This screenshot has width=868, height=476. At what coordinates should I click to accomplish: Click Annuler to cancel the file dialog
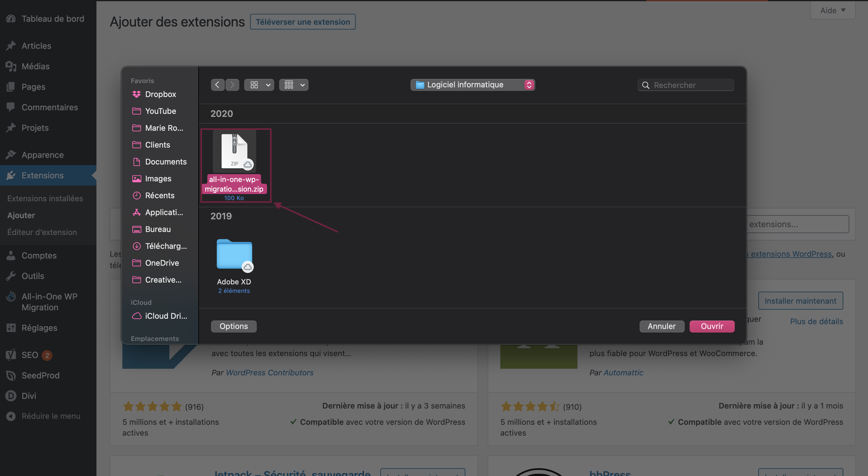[x=662, y=326]
